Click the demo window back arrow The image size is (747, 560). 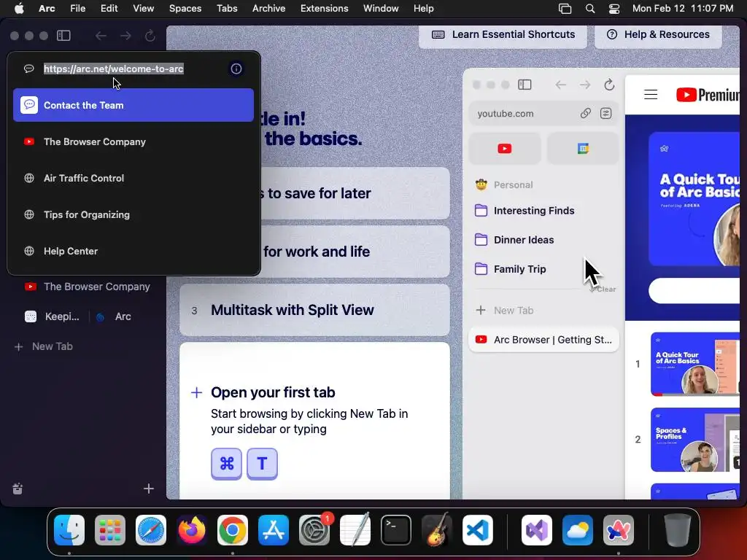click(561, 85)
